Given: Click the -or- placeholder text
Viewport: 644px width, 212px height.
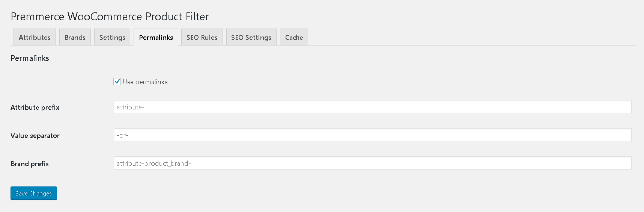Looking at the screenshot, I should click(x=122, y=135).
